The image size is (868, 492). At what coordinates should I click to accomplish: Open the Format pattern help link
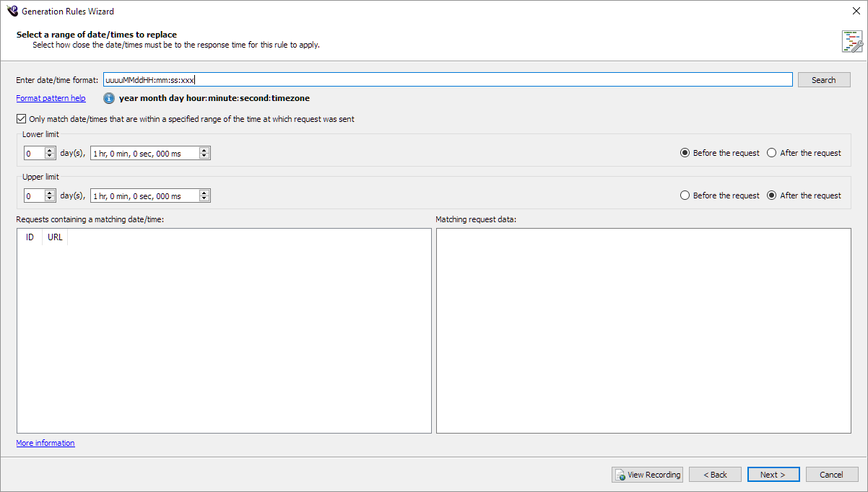tap(51, 98)
